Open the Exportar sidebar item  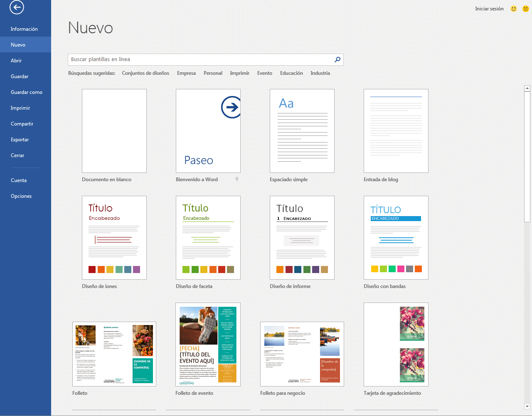click(x=25, y=140)
